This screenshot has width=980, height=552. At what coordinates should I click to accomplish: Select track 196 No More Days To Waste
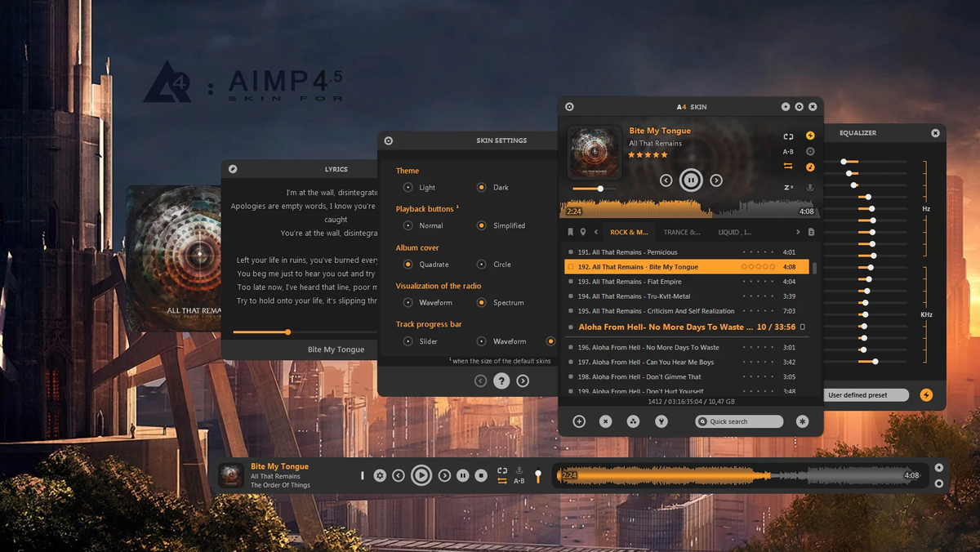[688, 348]
